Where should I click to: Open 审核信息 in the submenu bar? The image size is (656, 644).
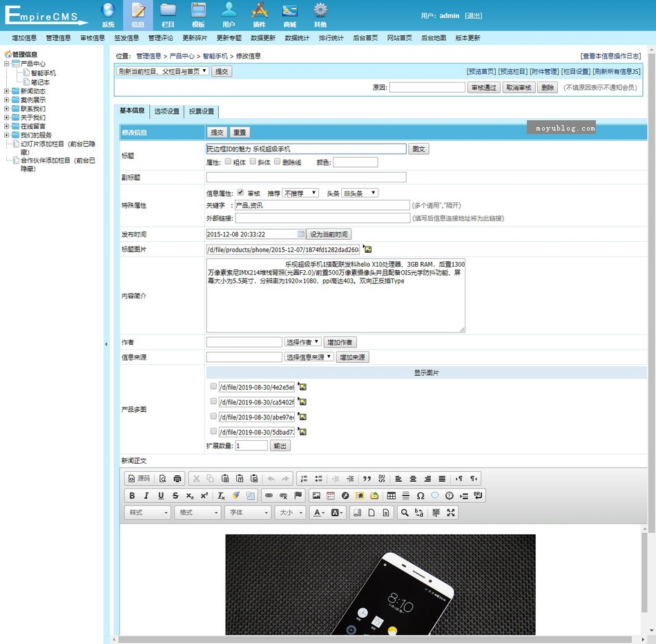pyautogui.click(x=93, y=38)
